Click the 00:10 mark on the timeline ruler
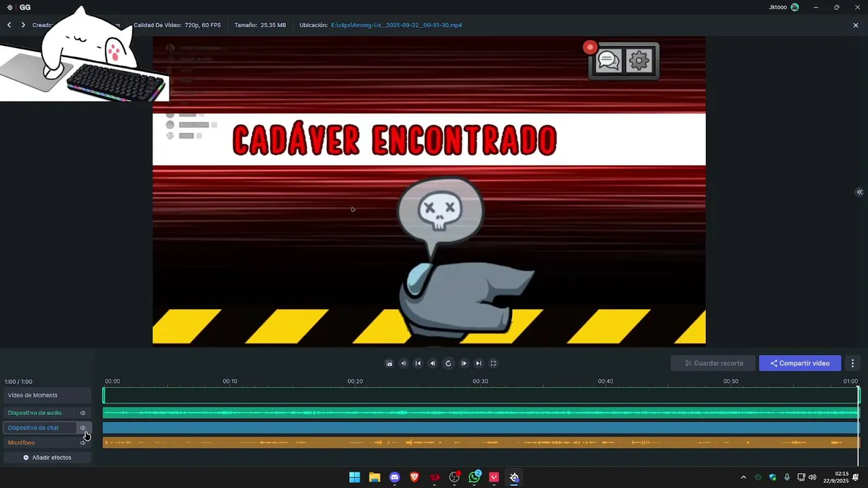The image size is (868, 488). coord(230,382)
